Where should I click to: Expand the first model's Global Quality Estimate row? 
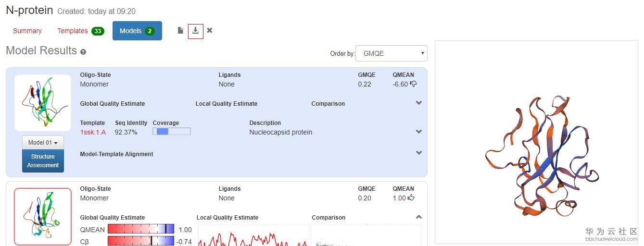(419, 103)
